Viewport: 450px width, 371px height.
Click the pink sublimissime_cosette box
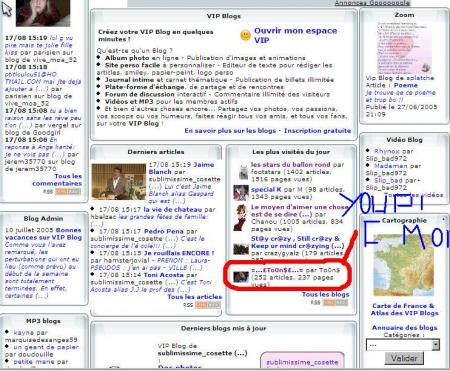[302, 360]
